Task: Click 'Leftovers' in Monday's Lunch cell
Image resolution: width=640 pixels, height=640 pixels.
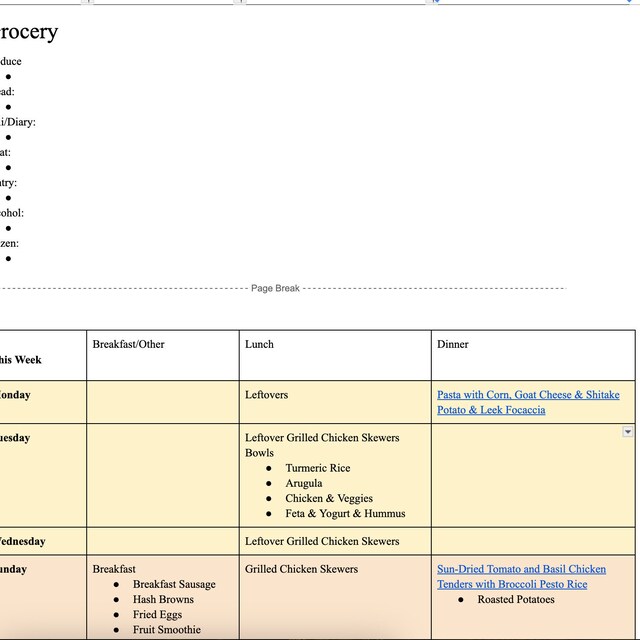Action: pyautogui.click(x=267, y=395)
